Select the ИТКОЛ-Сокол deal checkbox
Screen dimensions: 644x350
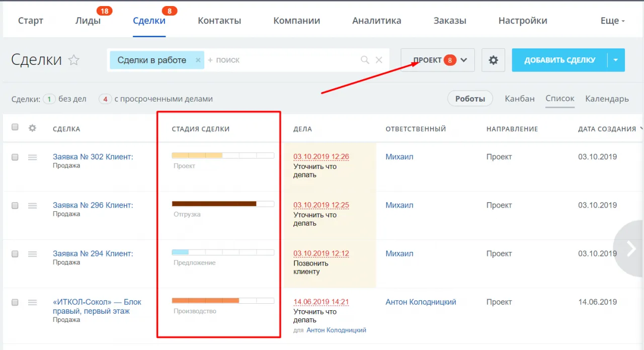[x=15, y=302]
